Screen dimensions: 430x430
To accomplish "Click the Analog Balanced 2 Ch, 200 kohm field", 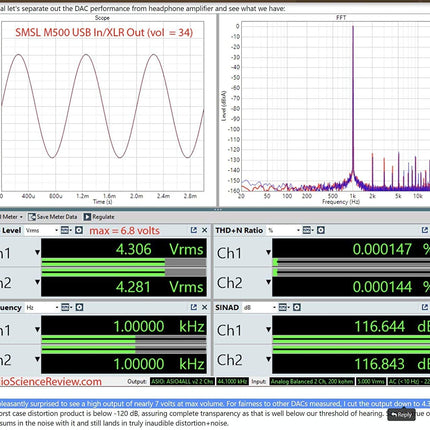I will click(312, 381).
